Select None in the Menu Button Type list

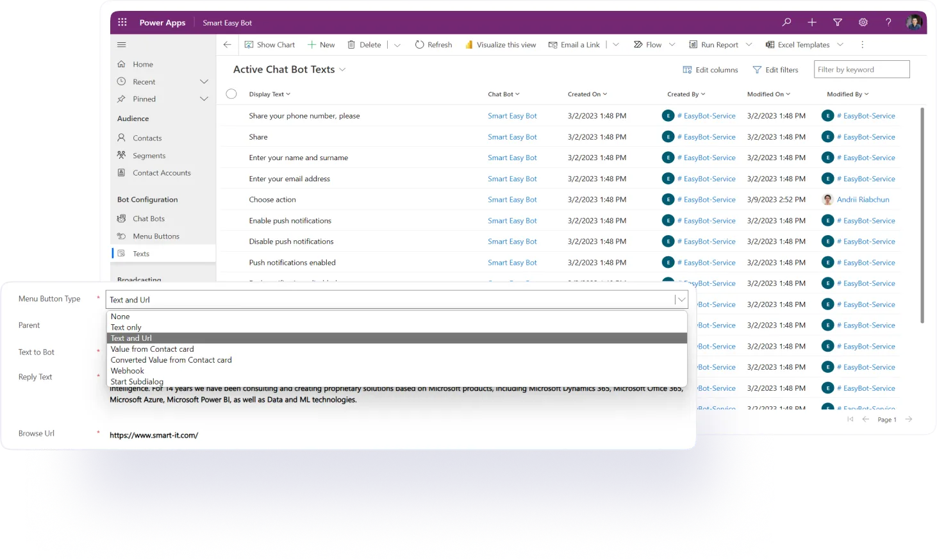click(x=397, y=317)
